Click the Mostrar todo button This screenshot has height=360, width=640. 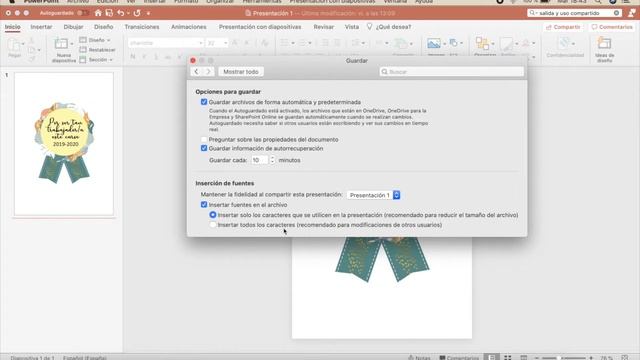(241, 71)
